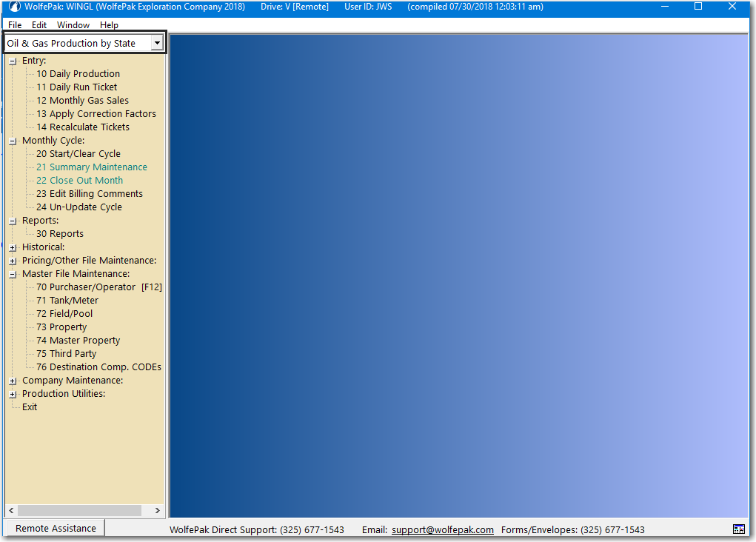756x542 pixels.
Task: Expand the Company Maintenance node
Action: point(13,381)
